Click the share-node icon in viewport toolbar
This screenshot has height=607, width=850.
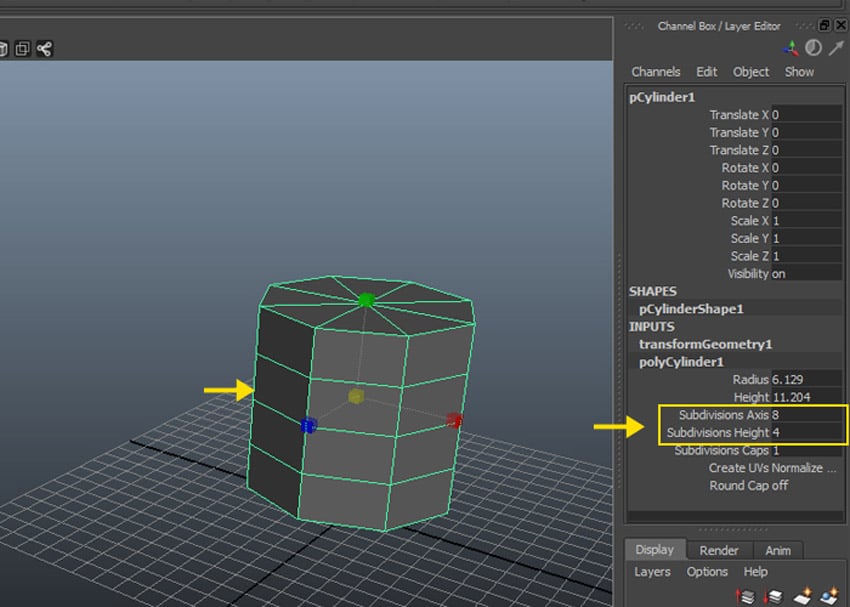tap(45, 48)
